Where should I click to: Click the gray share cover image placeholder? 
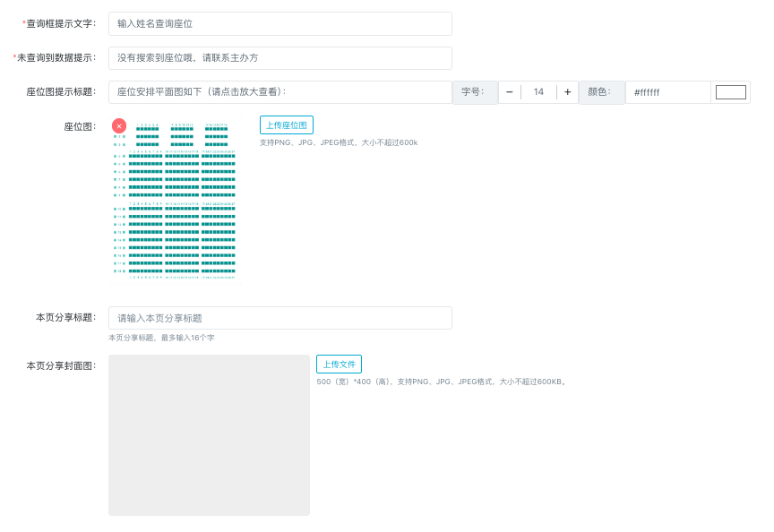click(209, 435)
